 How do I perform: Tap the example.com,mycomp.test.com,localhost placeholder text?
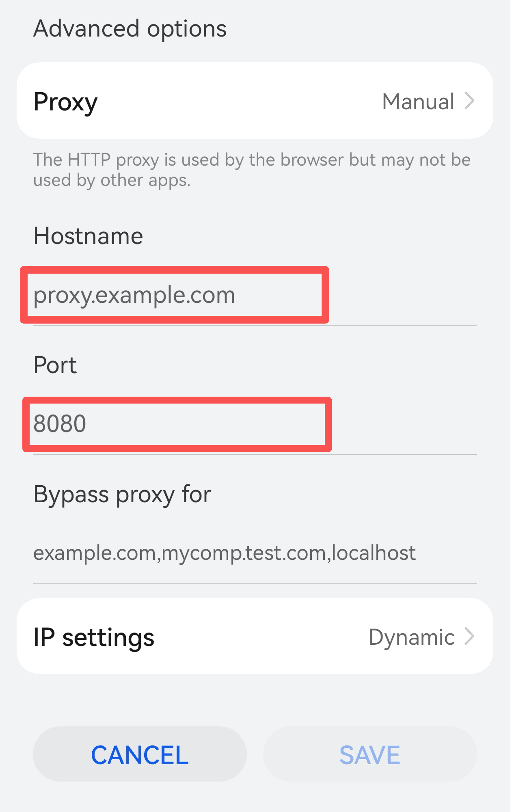[225, 553]
